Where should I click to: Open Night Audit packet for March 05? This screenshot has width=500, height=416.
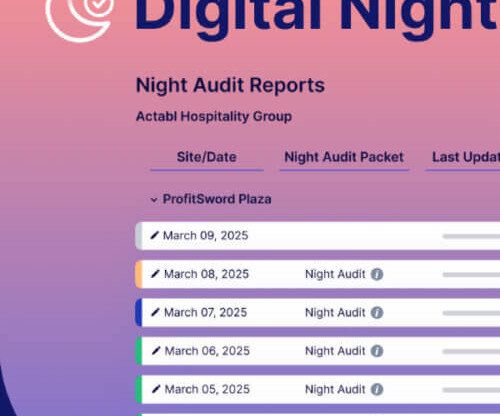335,389
